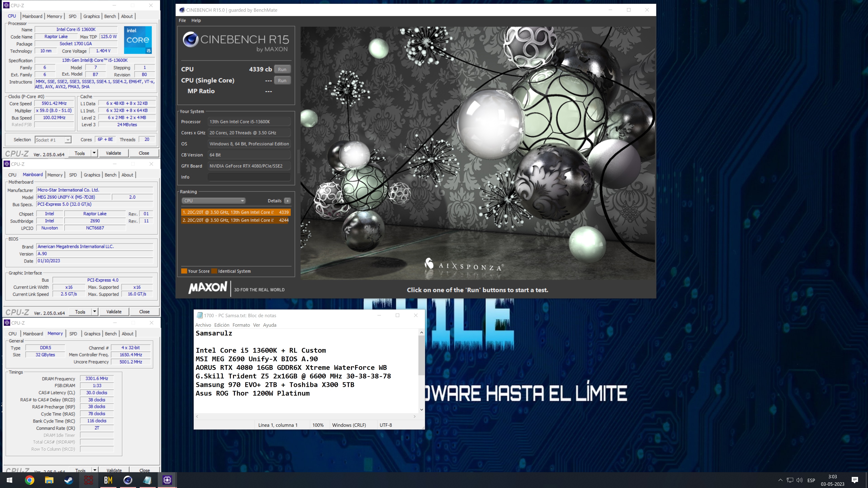The image size is (868, 488).
Task: Select first ranking entry score 4339
Action: click(236, 212)
